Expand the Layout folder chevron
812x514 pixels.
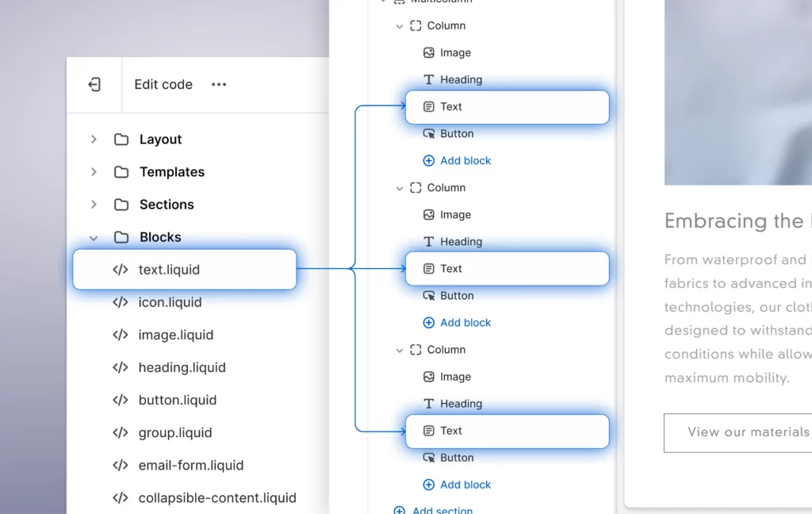[94, 140]
